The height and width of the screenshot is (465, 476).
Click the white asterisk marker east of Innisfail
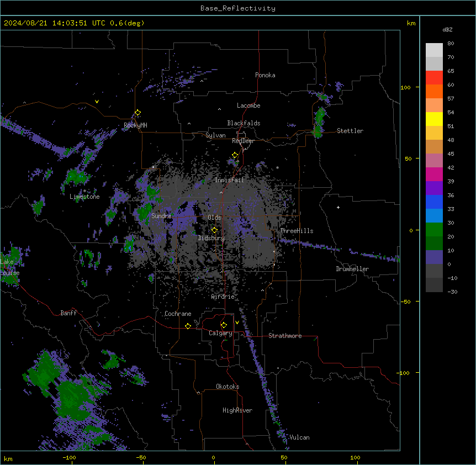click(277, 167)
